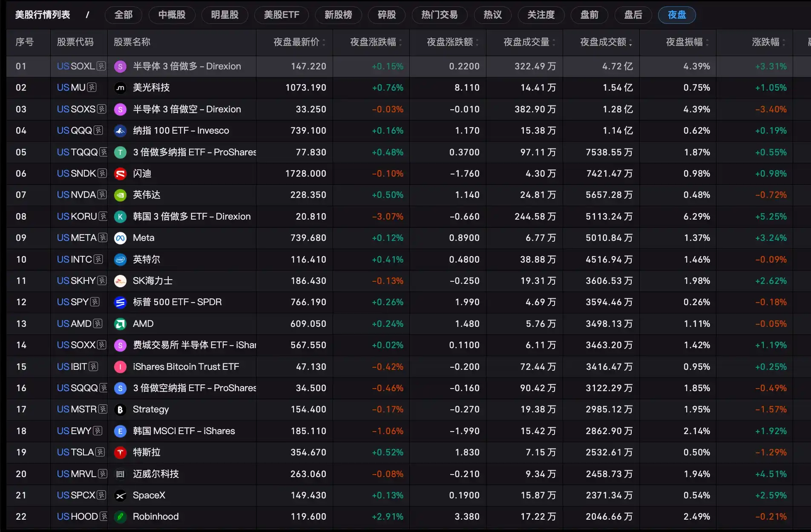
Task: Click the SK海力士 logo icon
Action: [121, 281]
